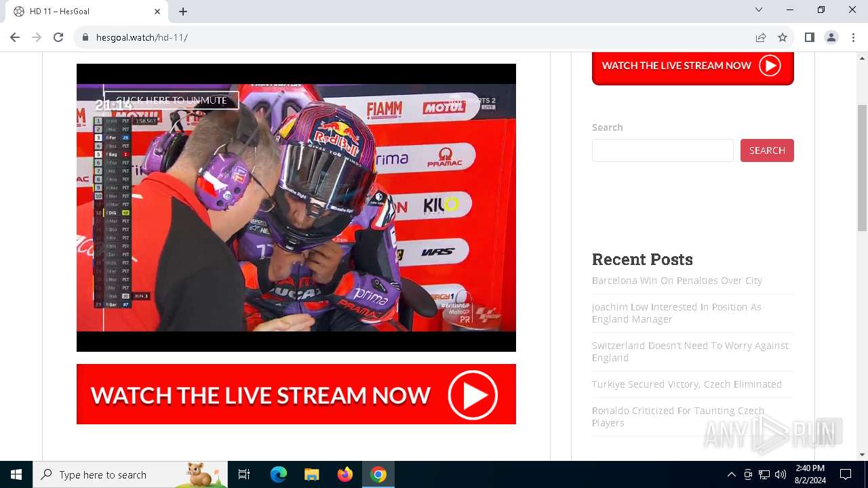Viewport: 868px width, 488px height.
Task: Unmute the video via Click Here To Unmute
Action: (x=172, y=100)
